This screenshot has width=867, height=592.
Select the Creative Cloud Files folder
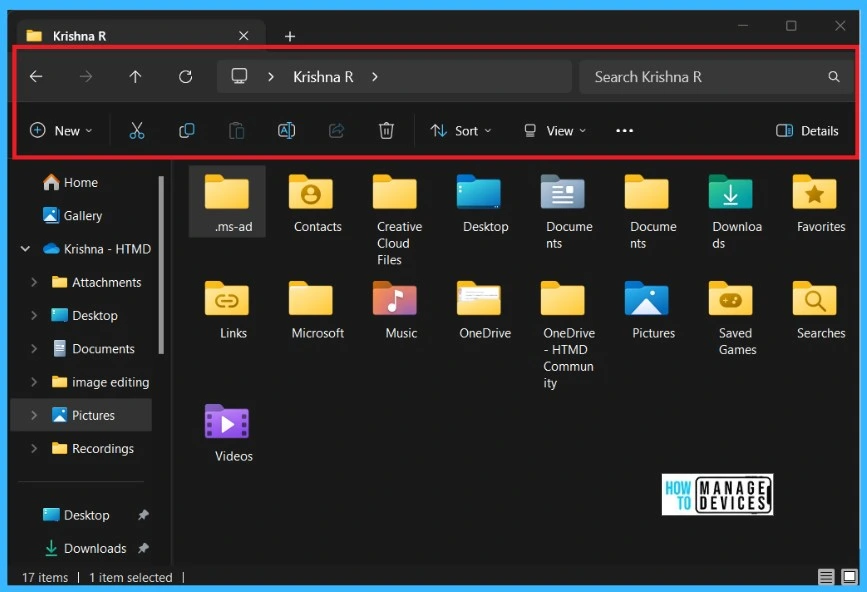point(395,219)
